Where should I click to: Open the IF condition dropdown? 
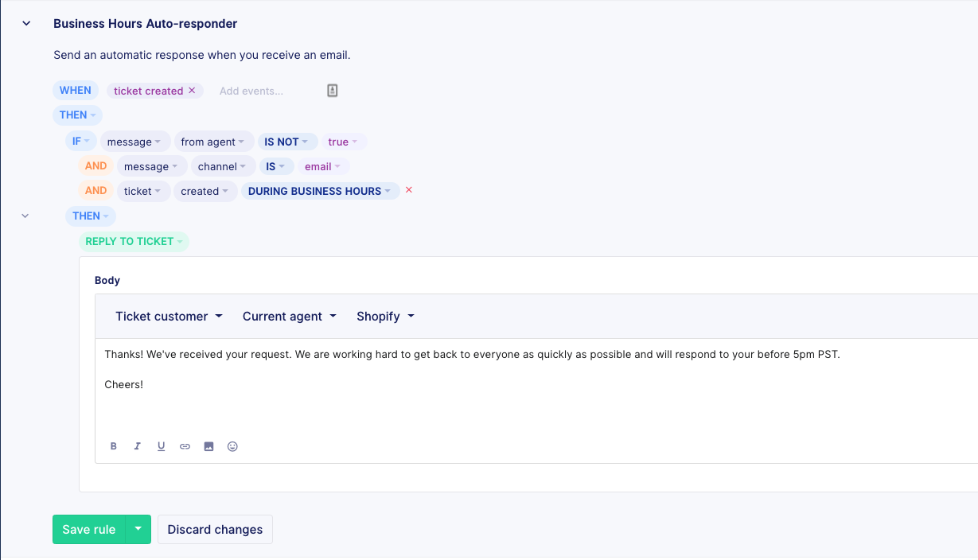[x=80, y=142]
